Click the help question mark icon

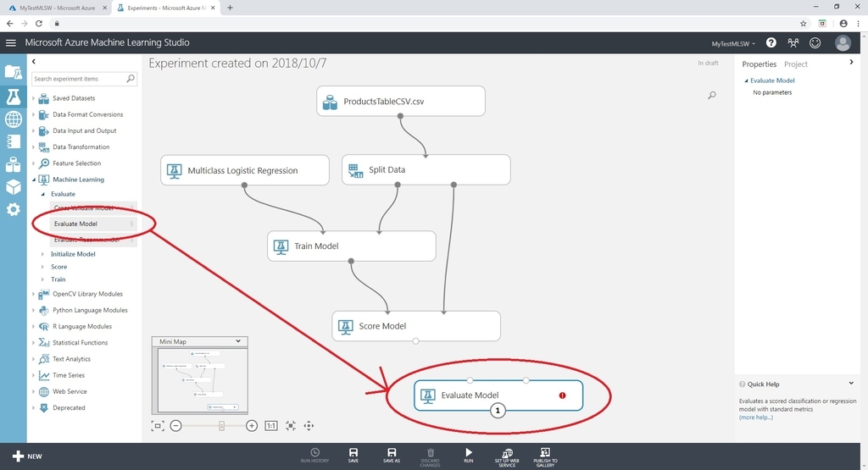click(x=771, y=42)
